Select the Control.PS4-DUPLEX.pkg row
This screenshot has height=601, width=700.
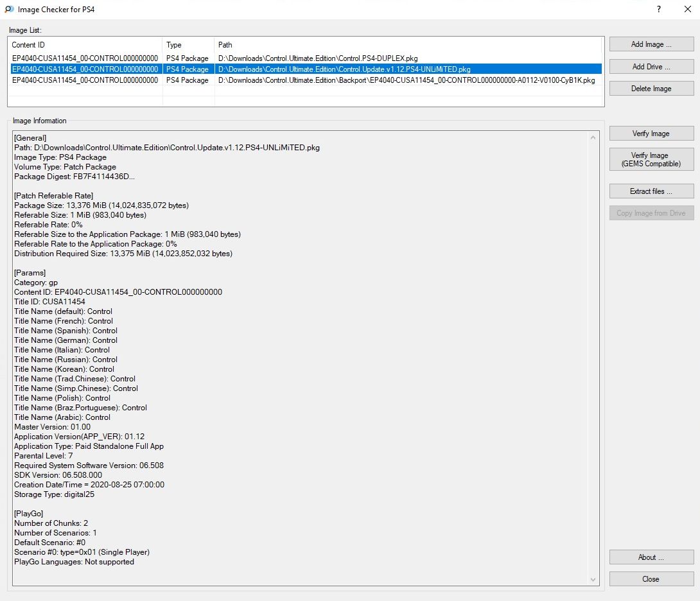(x=306, y=58)
